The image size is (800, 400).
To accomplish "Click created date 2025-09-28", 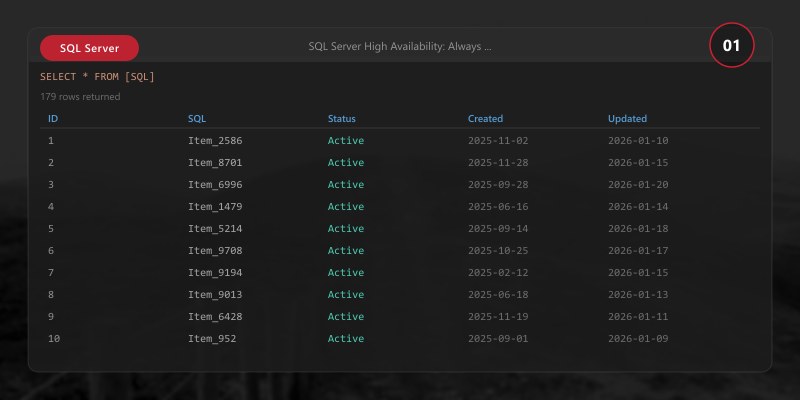I will coord(498,184).
